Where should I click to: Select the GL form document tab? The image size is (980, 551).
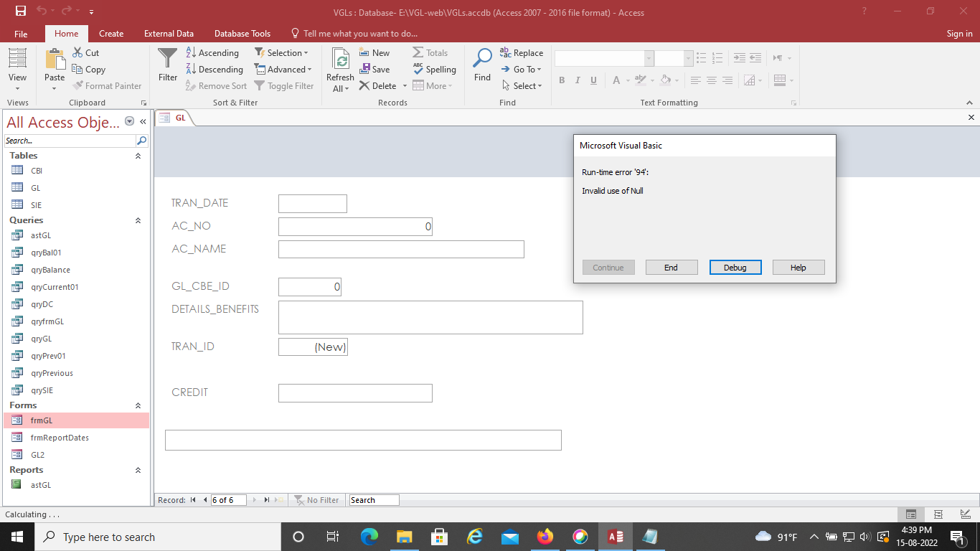(x=174, y=118)
